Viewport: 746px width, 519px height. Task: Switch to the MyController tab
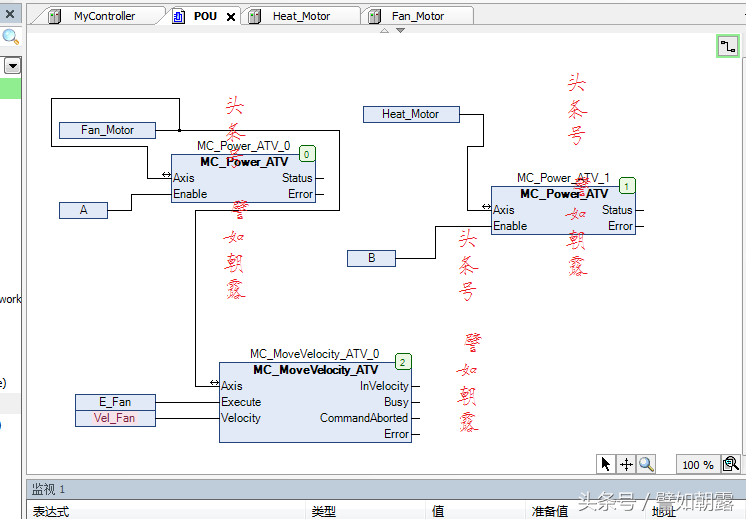pyautogui.click(x=104, y=16)
